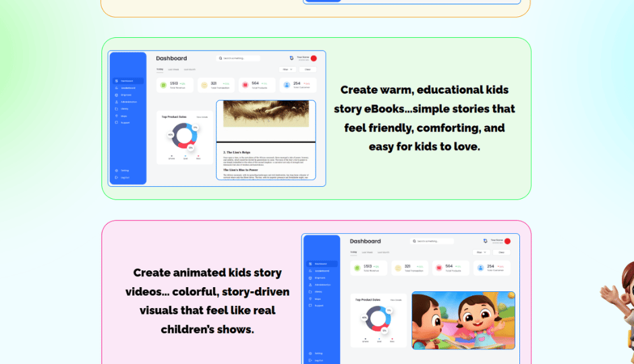Click Log Out in the green card's sidebar

click(x=123, y=177)
